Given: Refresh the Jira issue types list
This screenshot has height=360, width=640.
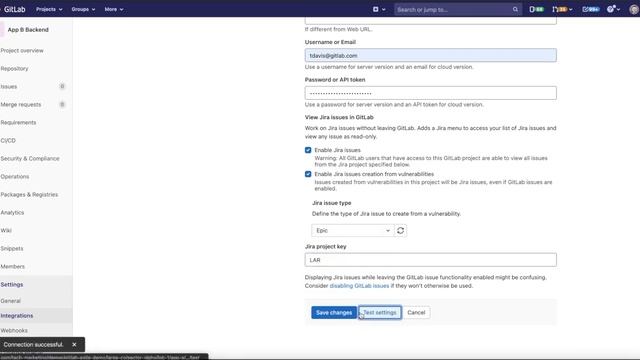Looking at the screenshot, I should coord(400,230).
